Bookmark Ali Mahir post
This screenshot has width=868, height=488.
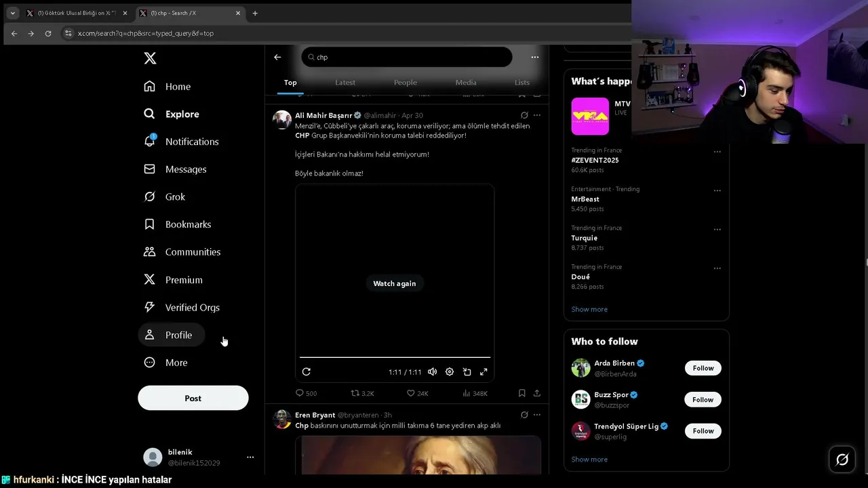pyautogui.click(x=522, y=393)
